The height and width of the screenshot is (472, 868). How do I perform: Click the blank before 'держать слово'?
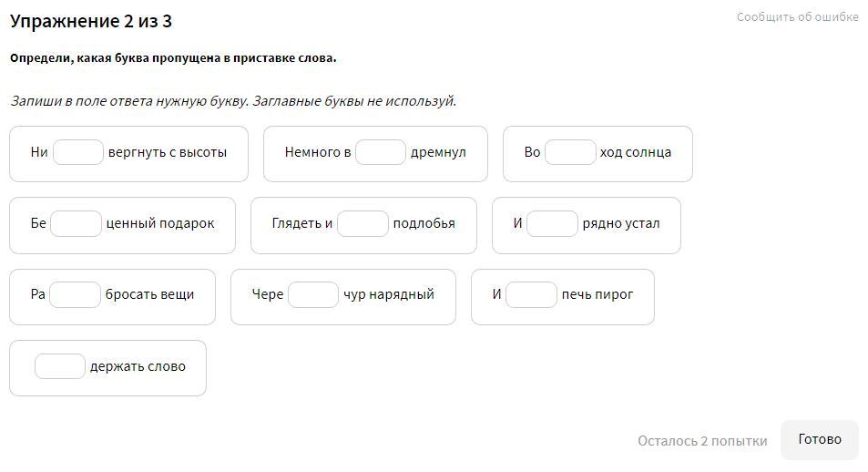tap(60, 366)
